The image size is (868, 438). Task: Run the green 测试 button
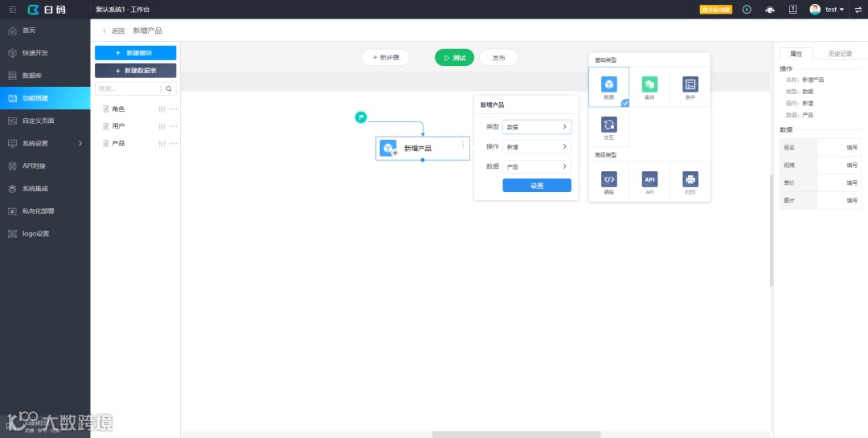[454, 58]
